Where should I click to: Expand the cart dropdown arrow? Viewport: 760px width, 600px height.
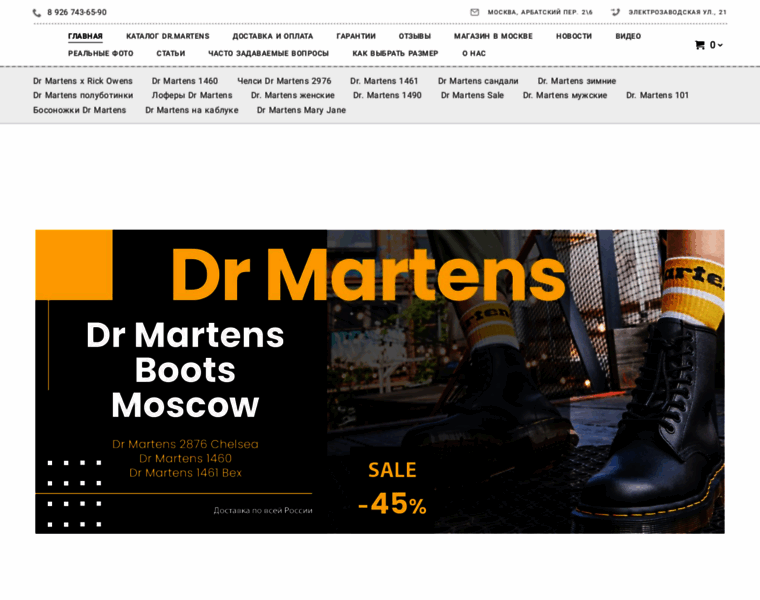point(720,45)
